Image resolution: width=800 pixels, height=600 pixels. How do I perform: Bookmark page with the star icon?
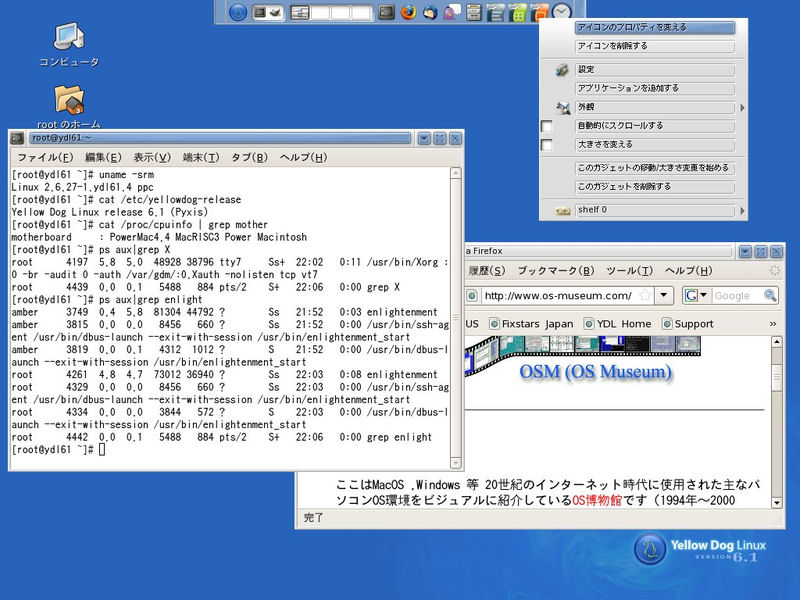point(645,295)
